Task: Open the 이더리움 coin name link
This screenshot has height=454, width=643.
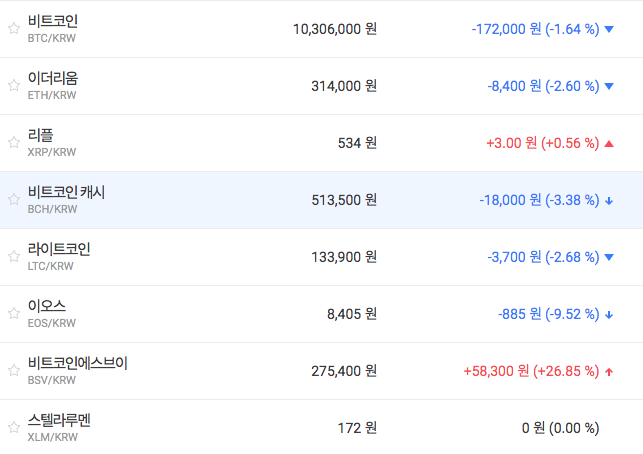Action: click(x=53, y=78)
